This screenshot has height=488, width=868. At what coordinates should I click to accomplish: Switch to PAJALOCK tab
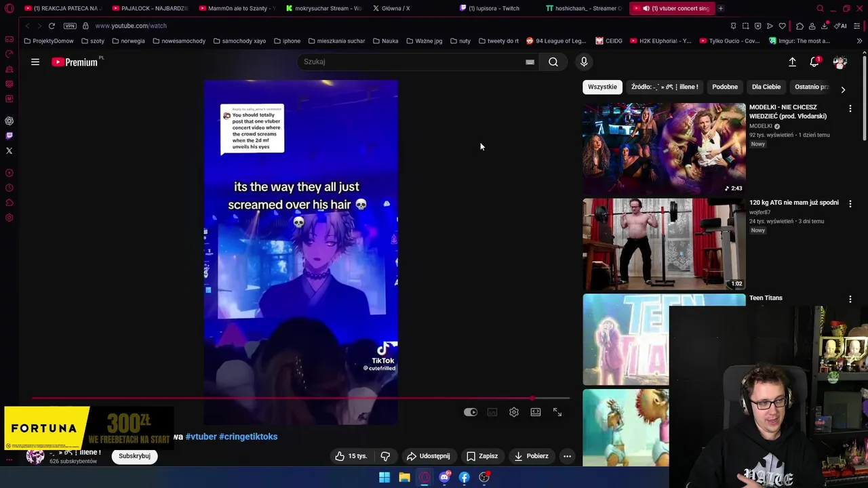click(x=150, y=8)
